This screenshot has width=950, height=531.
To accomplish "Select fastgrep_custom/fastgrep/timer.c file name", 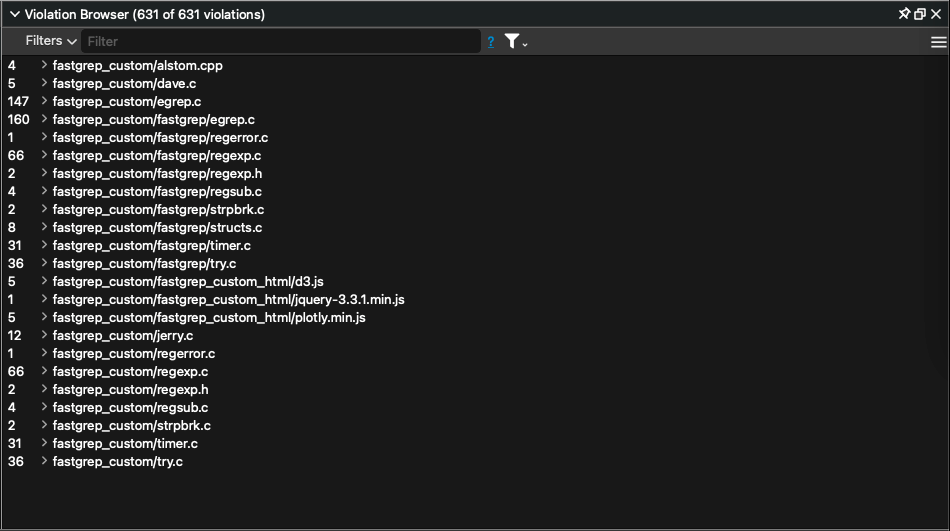I will click(151, 245).
